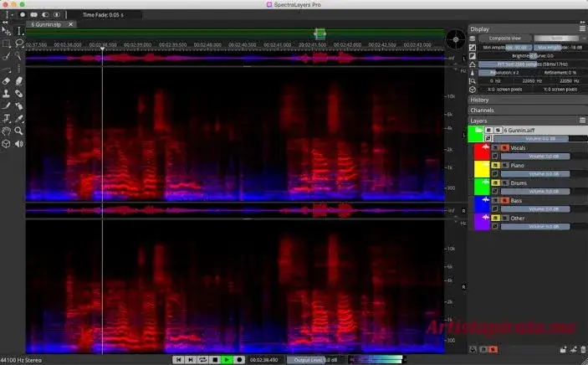Click the frequency zoom magnifier icon in Display
The width and height of the screenshot is (588, 365).
(x=473, y=81)
